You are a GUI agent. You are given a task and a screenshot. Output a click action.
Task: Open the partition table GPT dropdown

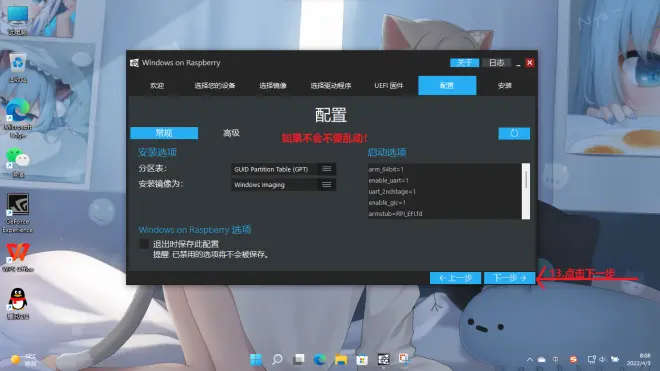tap(283, 169)
